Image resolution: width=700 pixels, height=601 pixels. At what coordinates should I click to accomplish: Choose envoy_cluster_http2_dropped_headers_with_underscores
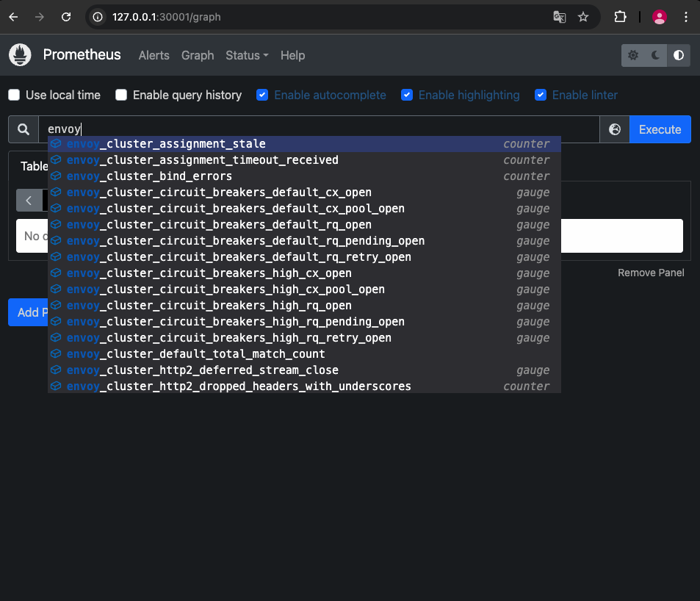(304, 386)
